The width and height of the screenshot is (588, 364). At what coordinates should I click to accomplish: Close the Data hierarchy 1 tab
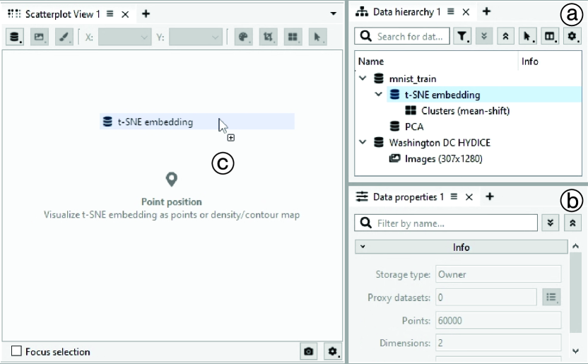466,12
